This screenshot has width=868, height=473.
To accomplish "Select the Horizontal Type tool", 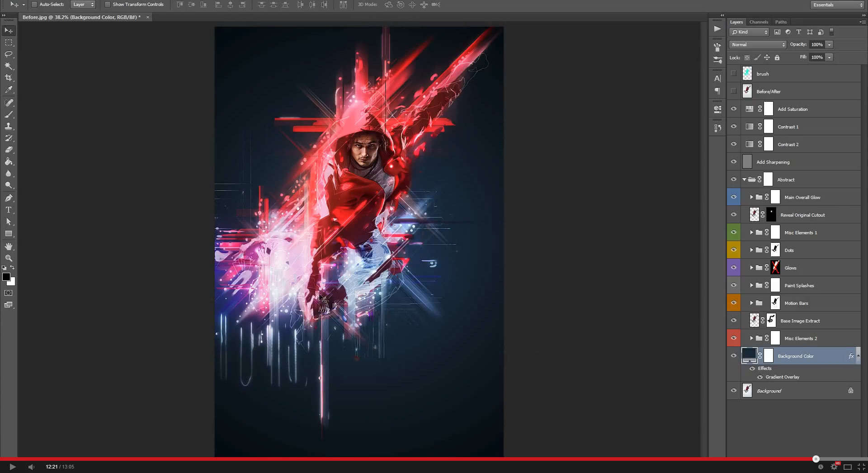I will [x=9, y=210].
